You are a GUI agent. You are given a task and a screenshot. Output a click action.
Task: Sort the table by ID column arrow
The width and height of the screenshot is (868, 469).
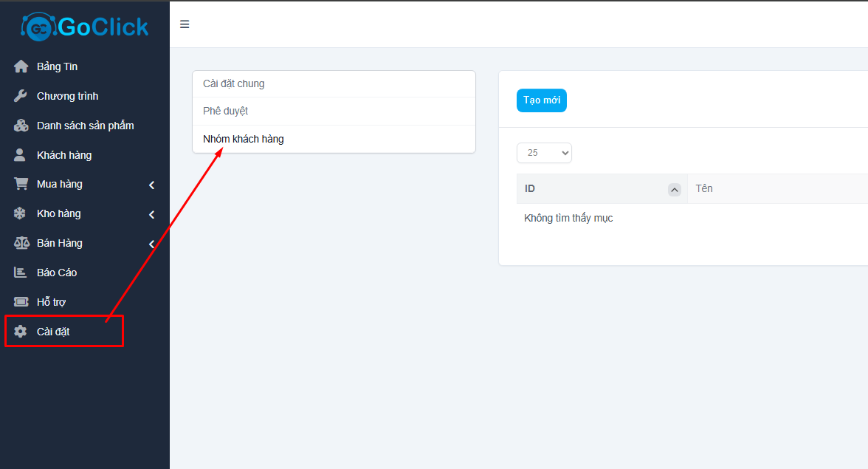[x=674, y=189]
